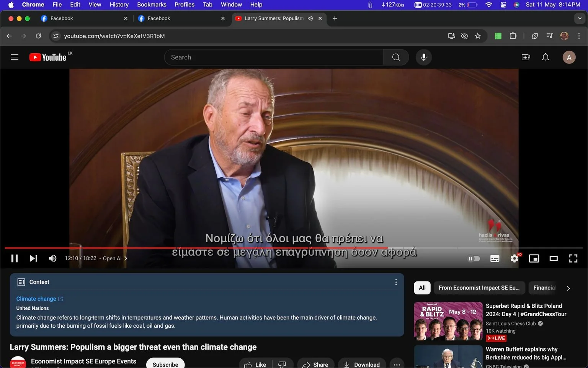Open the YouTube guide hamburger menu
Viewport: 588px width, 368px height.
click(15, 57)
